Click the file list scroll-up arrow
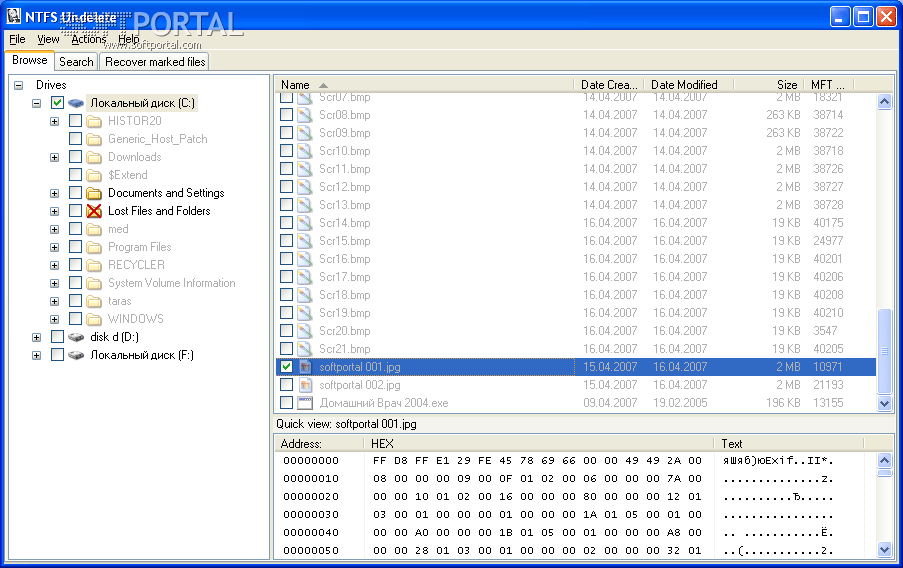This screenshot has height=568, width=903. 885,102
